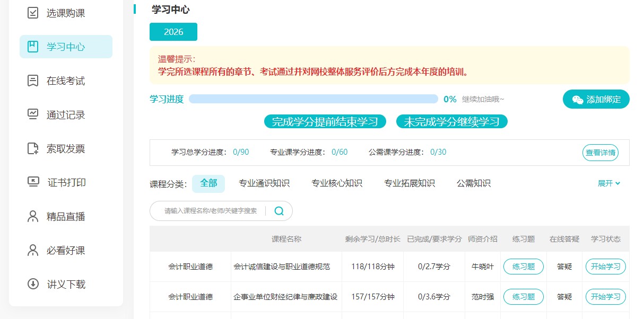Screen dimensions: 644x319
Task: Select the 公需知识 category filter
Action: tap(473, 183)
